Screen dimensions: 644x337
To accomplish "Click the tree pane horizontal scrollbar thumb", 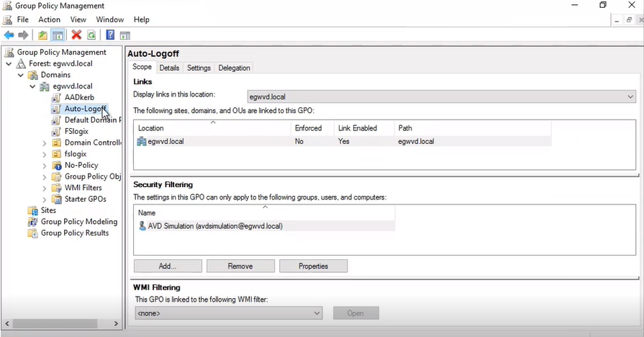I will coord(55,324).
